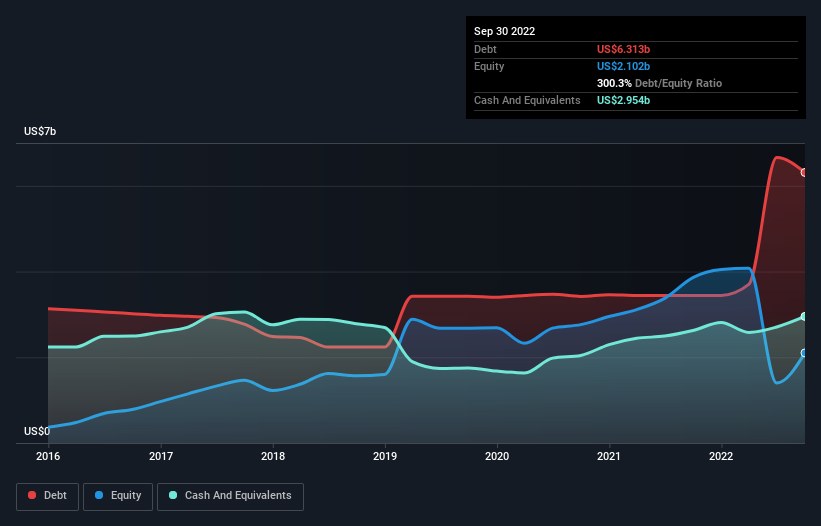Screen dimensions: 821x526
Task: Click the 2020 x-axis label
Action: pyautogui.click(x=497, y=456)
